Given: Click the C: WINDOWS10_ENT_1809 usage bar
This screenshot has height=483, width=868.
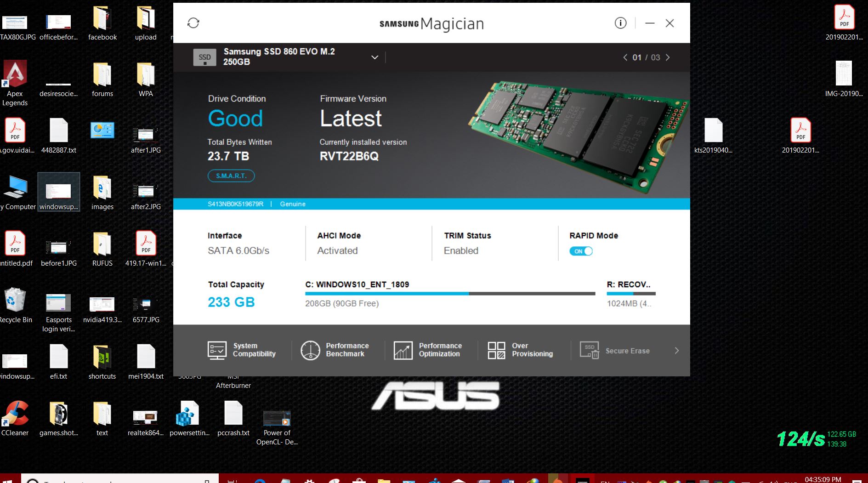Looking at the screenshot, I should [450, 293].
